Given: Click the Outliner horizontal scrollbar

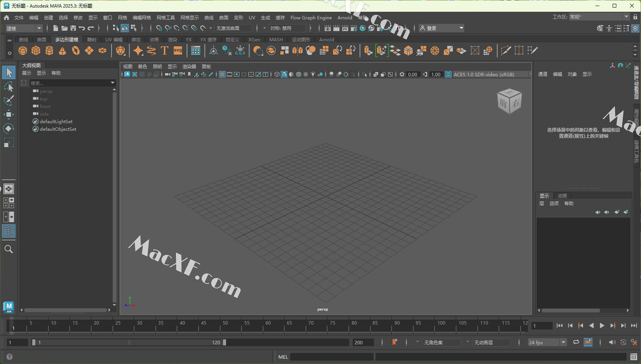Looking at the screenshot, I should [x=66, y=310].
